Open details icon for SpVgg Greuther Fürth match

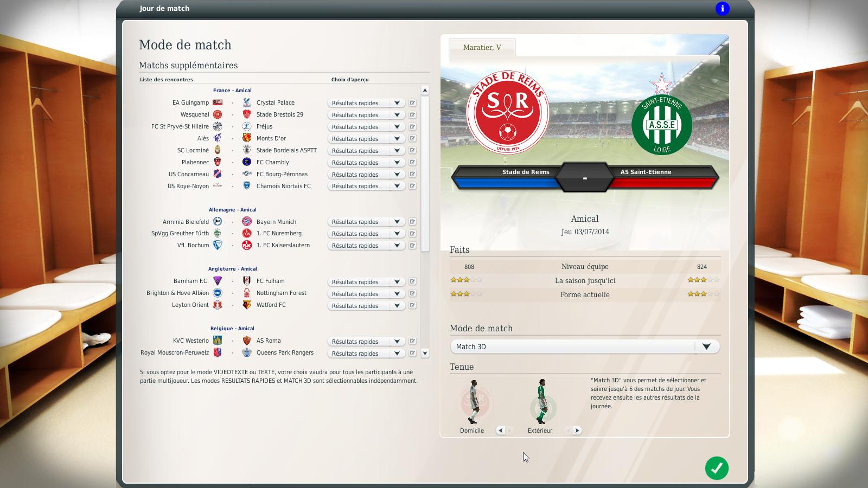[x=412, y=234]
